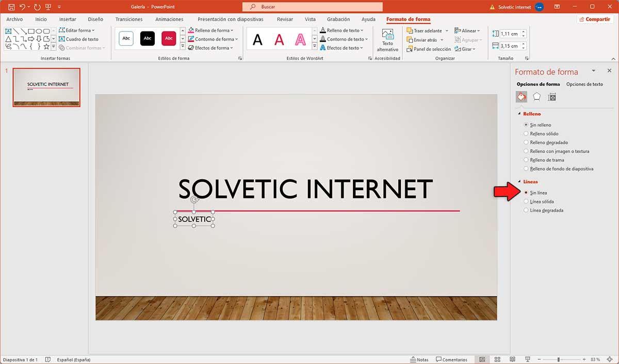This screenshot has width=619, height=364.
Task: Open the Effects pentagon tab icon
Action: click(x=537, y=96)
